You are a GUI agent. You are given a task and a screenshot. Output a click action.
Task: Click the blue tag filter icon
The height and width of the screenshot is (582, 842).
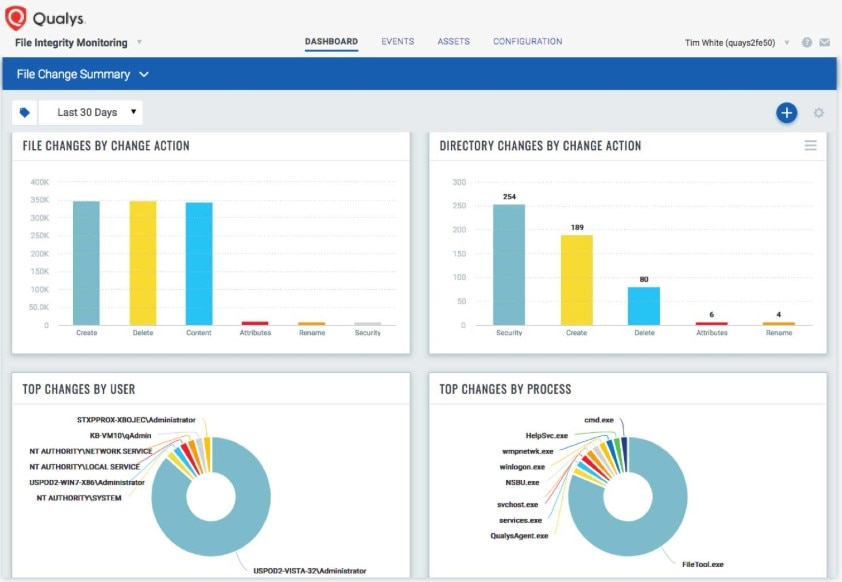tap(25, 113)
